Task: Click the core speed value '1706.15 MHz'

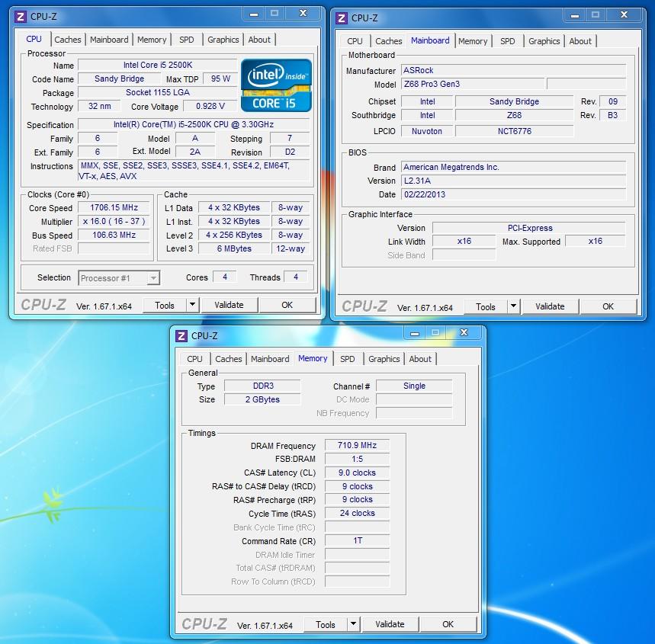Action: 114,207
